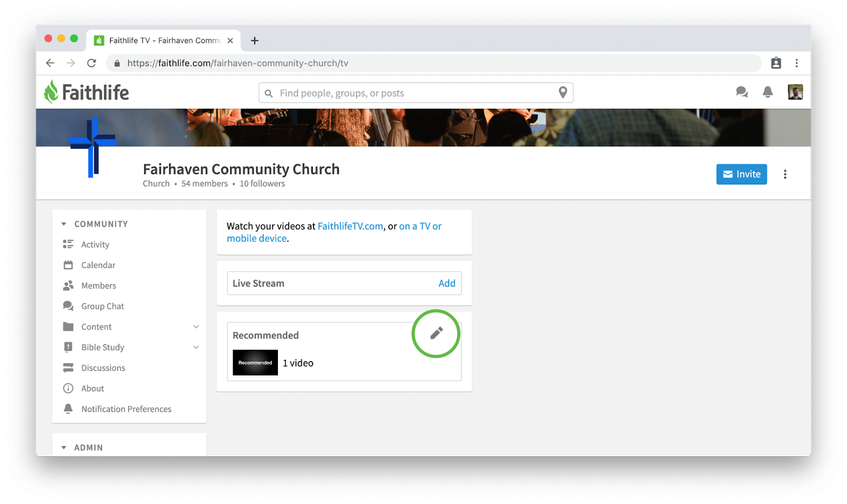This screenshot has height=504, width=847.
Task: Open the Activity sidebar icon
Action: (x=68, y=244)
